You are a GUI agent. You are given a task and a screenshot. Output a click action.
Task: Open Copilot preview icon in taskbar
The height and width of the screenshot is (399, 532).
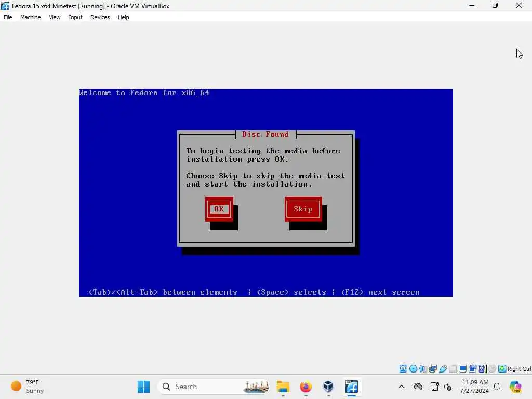pyautogui.click(x=516, y=387)
